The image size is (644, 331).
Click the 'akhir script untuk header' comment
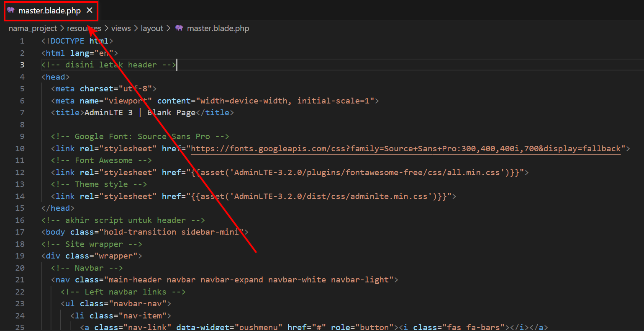[123, 220]
